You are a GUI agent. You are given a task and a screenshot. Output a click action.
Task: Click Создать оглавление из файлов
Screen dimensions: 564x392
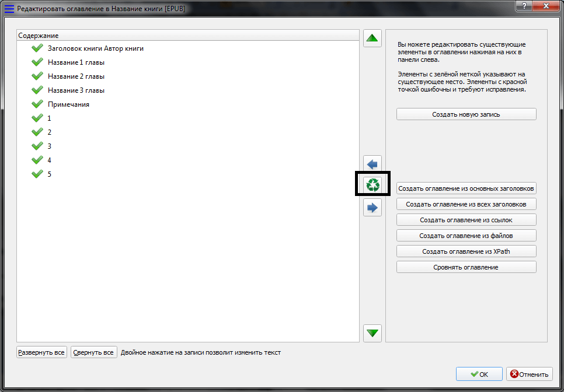[466, 236]
